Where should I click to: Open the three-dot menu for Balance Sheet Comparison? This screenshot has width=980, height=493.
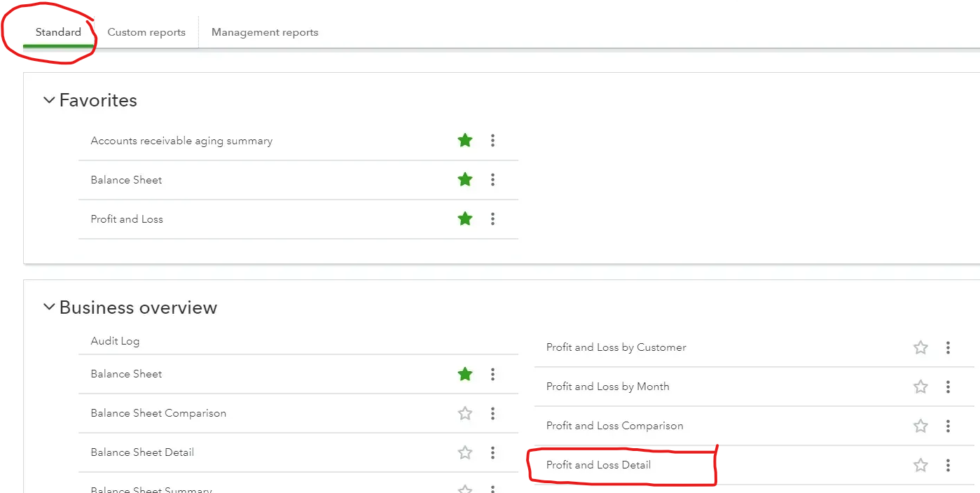point(492,413)
